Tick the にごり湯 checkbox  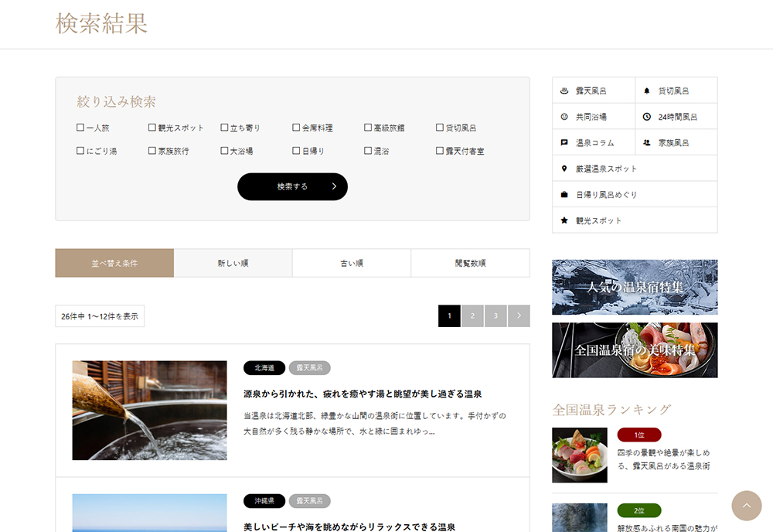coord(80,151)
